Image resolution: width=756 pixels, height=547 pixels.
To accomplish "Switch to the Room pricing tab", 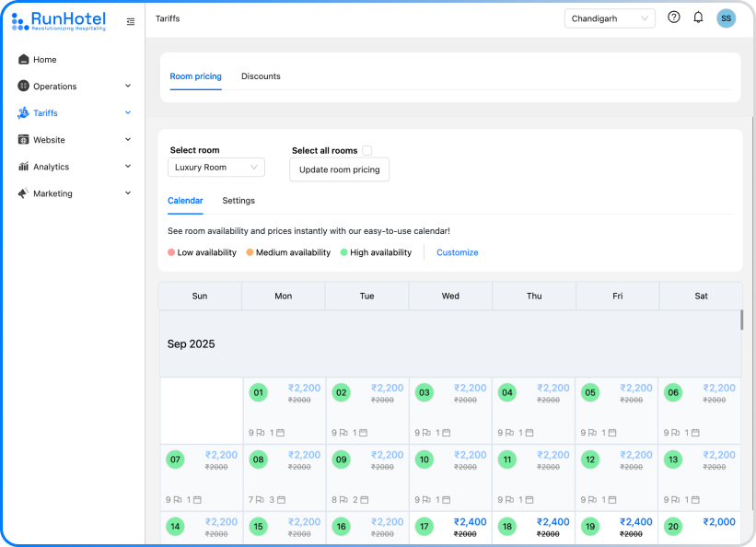I will click(x=196, y=76).
